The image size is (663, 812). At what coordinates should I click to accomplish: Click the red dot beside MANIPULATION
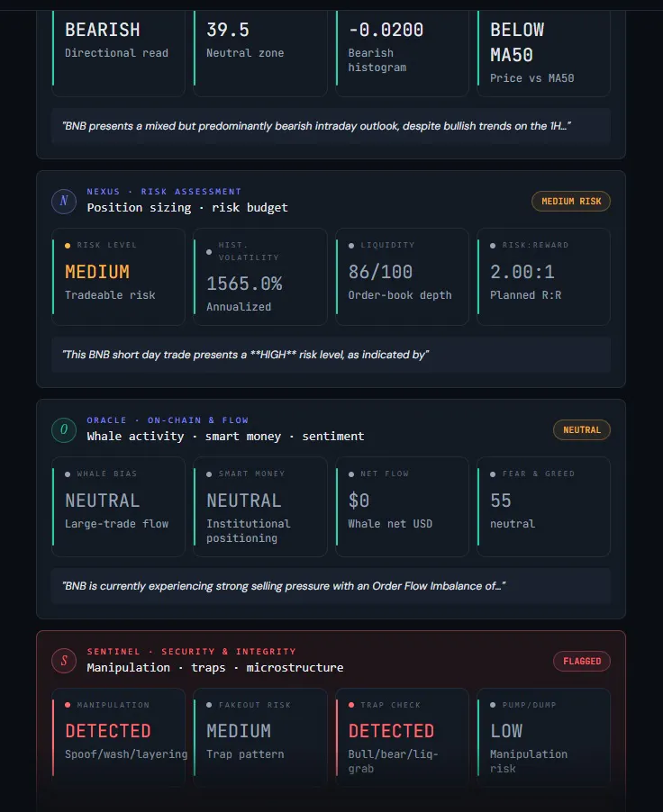(x=68, y=705)
